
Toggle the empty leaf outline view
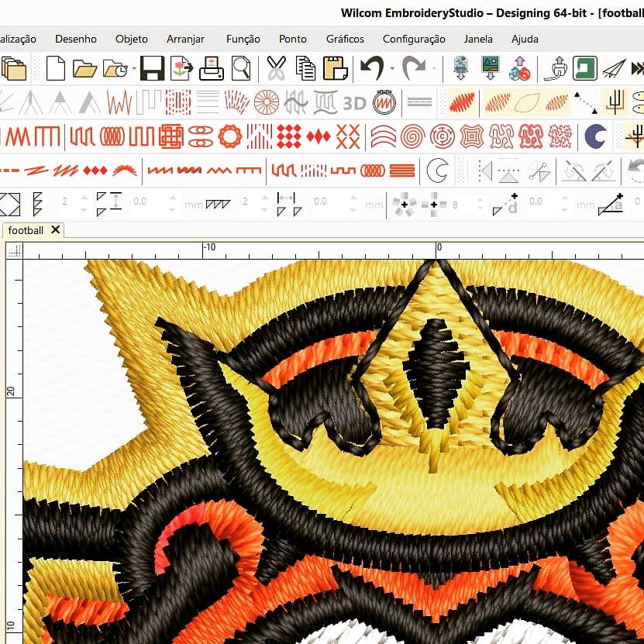point(526,102)
